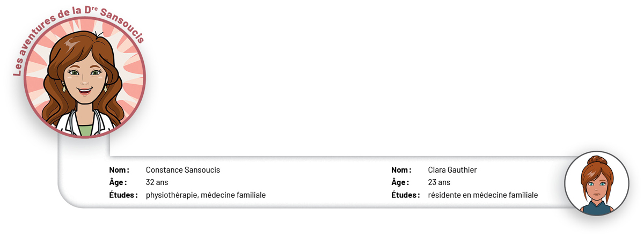The height and width of the screenshot is (237, 644).
Task: Click the 'Nom :' label beside Constance Sansoucis
Action: click(x=119, y=170)
